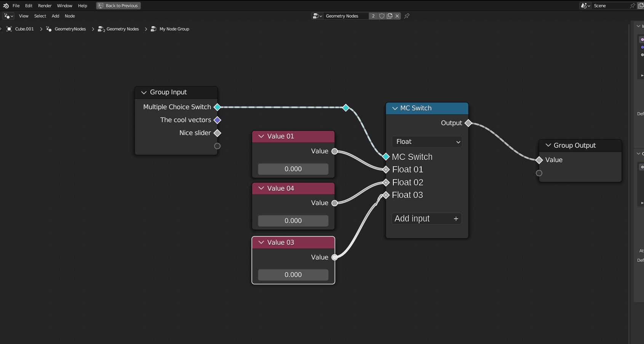Open the Render menu
The image size is (644, 344).
click(x=45, y=6)
